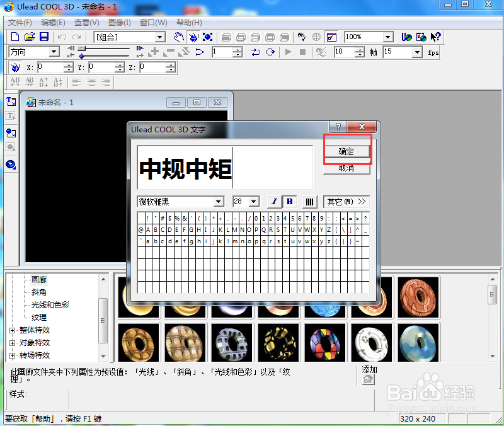Select the 斜角 tree item

[39, 292]
